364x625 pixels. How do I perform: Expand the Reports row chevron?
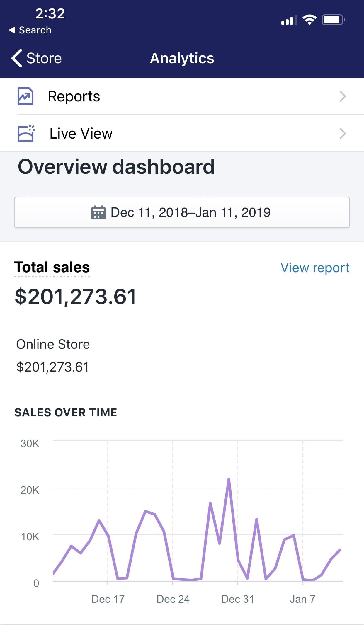(342, 96)
